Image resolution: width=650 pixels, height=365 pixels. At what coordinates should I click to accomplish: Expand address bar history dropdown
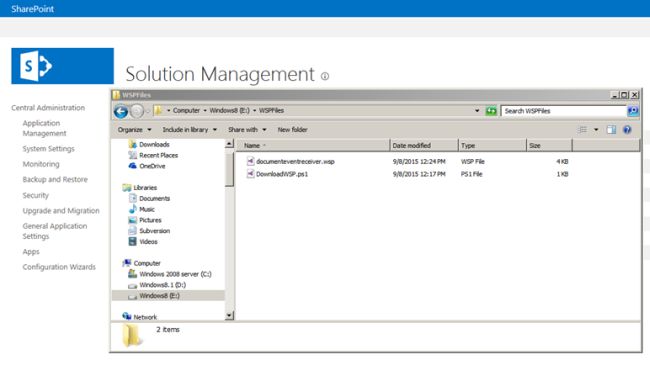pos(477,111)
